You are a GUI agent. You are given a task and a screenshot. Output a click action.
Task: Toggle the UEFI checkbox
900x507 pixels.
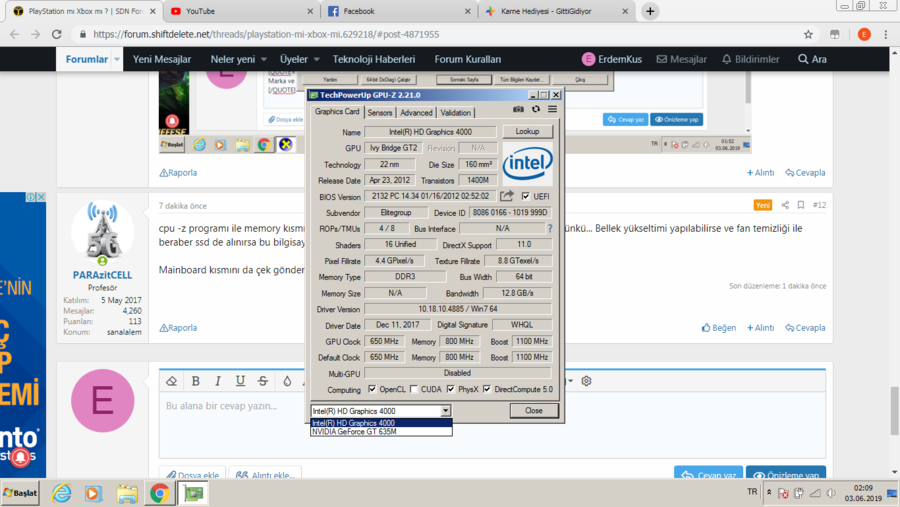point(526,196)
